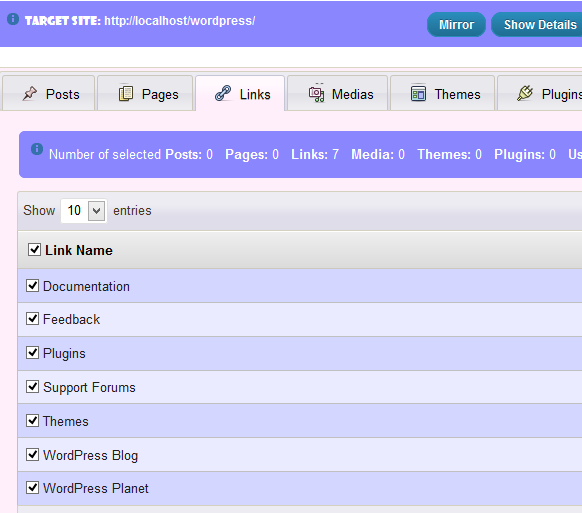
Task: Click the Feedback link name text
Action: [71, 319]
